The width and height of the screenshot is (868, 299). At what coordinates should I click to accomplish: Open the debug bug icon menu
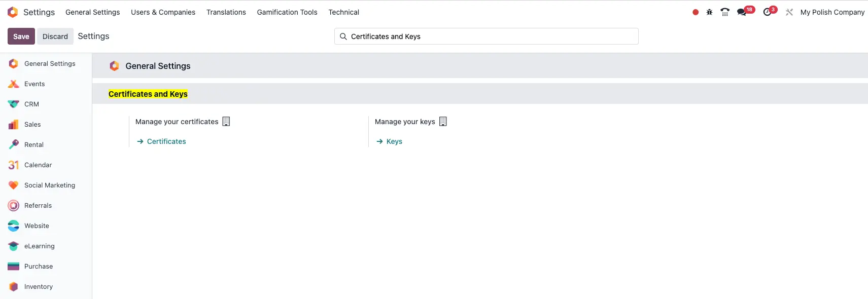(709, 12)
